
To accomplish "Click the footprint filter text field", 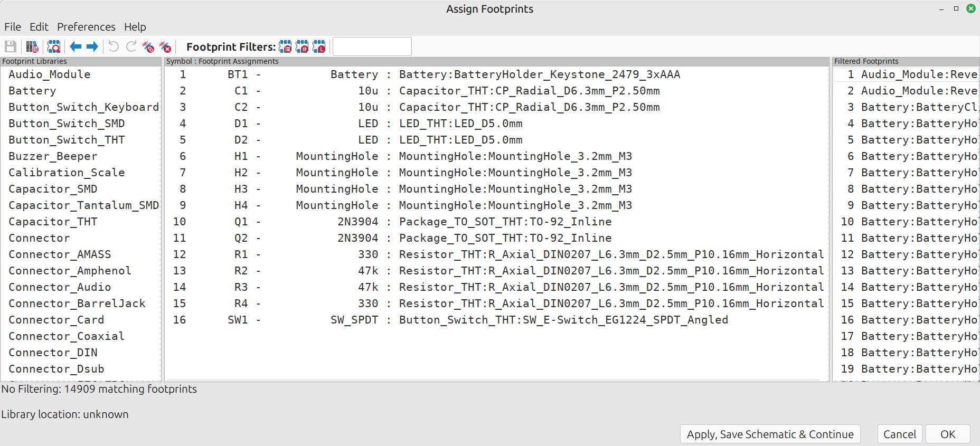I will [x=372, y=46].
